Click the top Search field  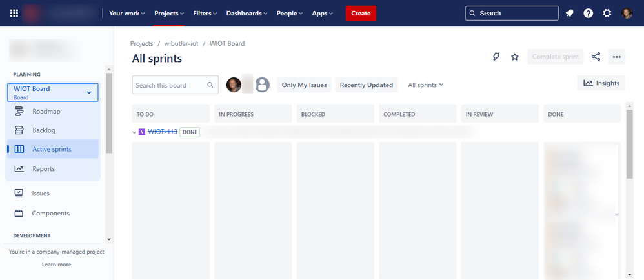512,13
